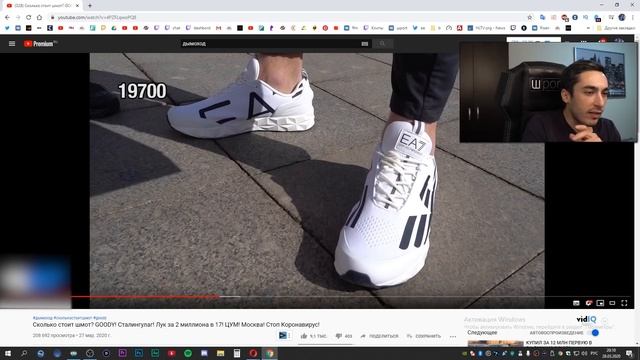Open the Windows notification center
This screenshot has width=640, height=360.
(629, 353)
